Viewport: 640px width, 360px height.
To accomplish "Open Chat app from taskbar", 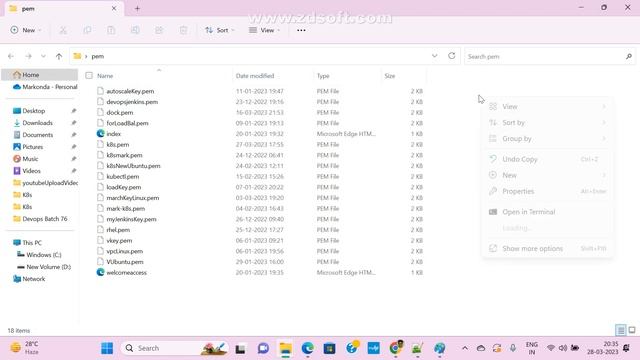I will (x=263, y=349).
